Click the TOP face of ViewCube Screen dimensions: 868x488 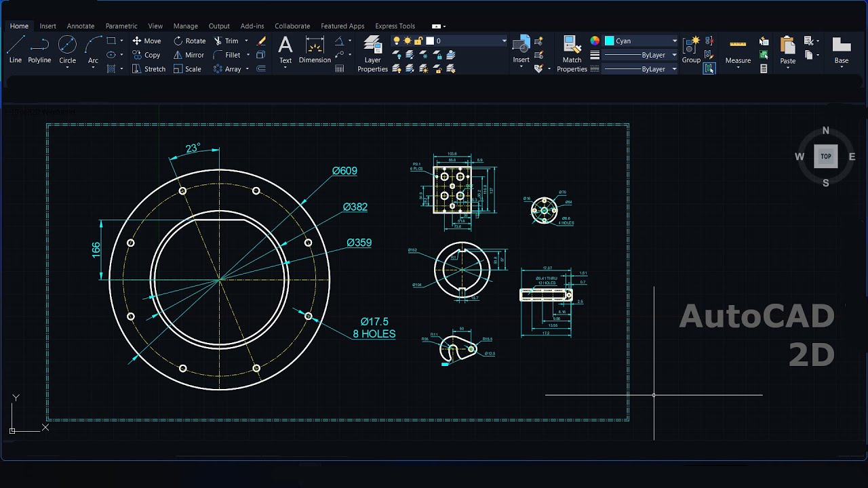pyautogui.click(x=826, y=157)
